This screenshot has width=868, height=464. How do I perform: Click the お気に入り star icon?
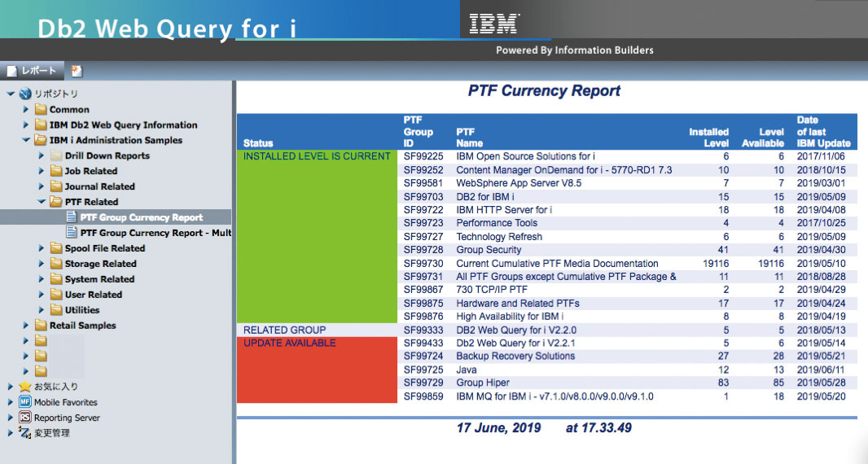[x=25, y=387]
